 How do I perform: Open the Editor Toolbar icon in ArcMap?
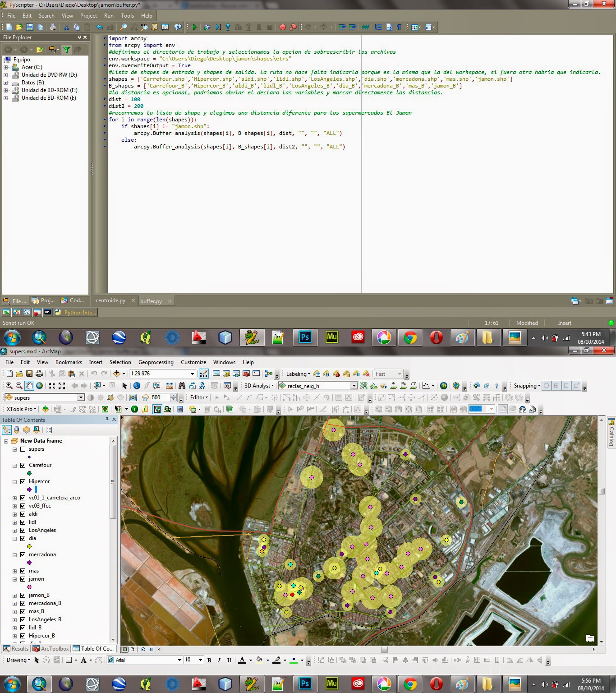click(204, 374)
